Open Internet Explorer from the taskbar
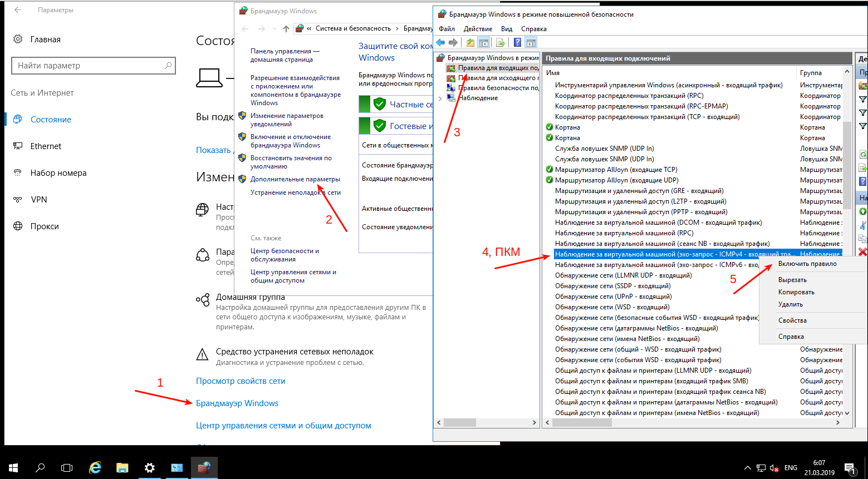 (x=95, y=468)
